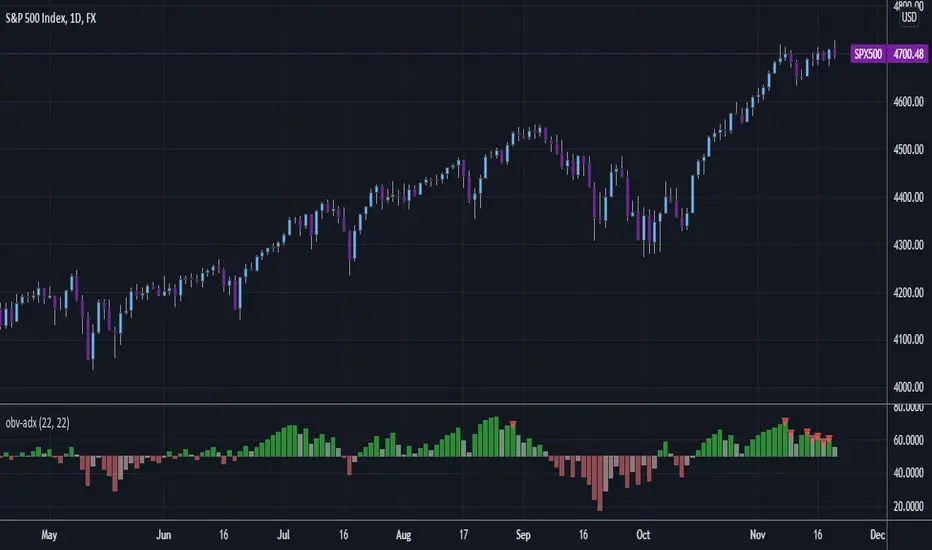Click the 17 date label after Aug
The image size is (932, 550).
[463, 535]
